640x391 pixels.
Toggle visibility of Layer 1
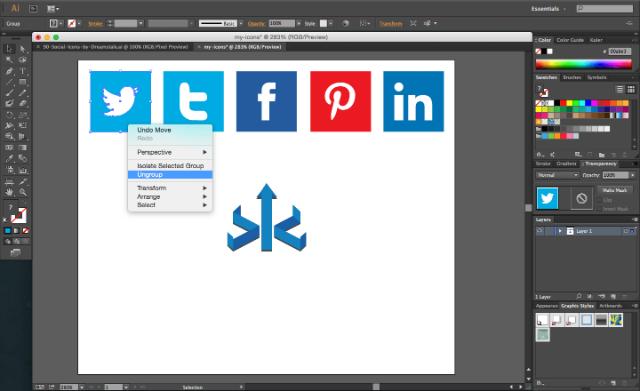pyautogui.click(x=540, y=231)
